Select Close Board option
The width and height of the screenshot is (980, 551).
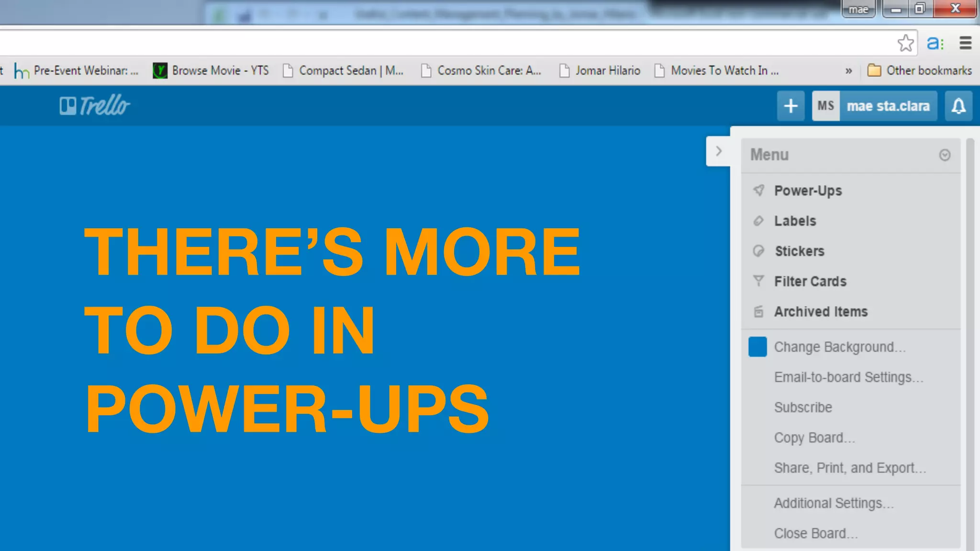[816, 533]
